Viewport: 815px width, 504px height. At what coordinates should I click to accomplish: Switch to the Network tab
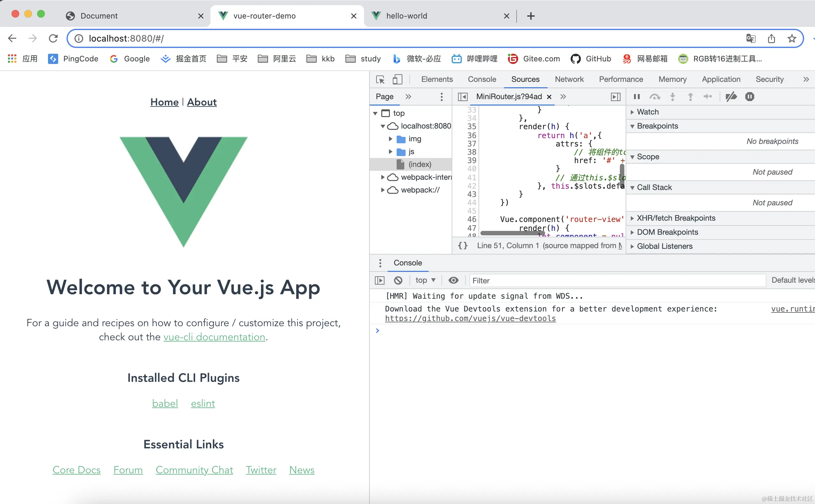click(569, 79)
